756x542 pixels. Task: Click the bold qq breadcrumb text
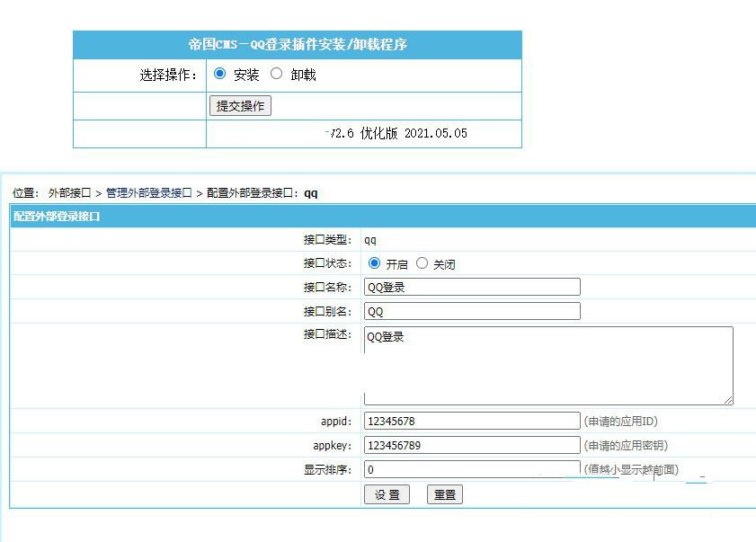tap(310, 194)
